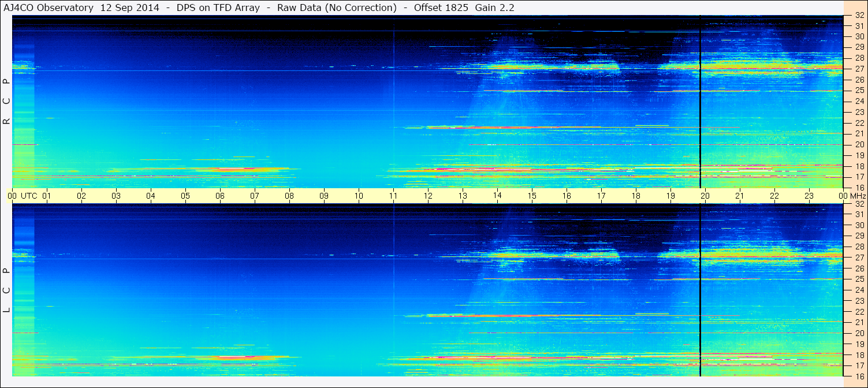Select the "18" MHz tick on the RCP scale
The height and width of the screenshot is (388, 868).
[859, 166]
